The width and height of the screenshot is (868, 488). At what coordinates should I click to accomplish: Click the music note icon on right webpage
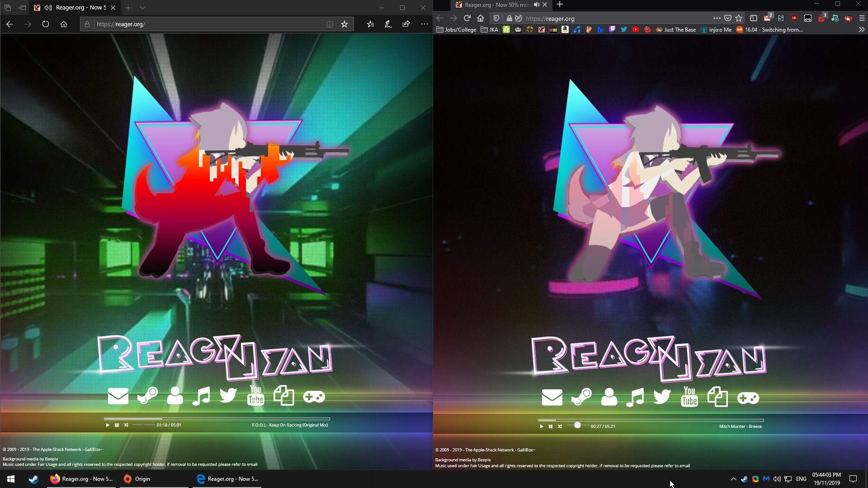tap(635, 398)
